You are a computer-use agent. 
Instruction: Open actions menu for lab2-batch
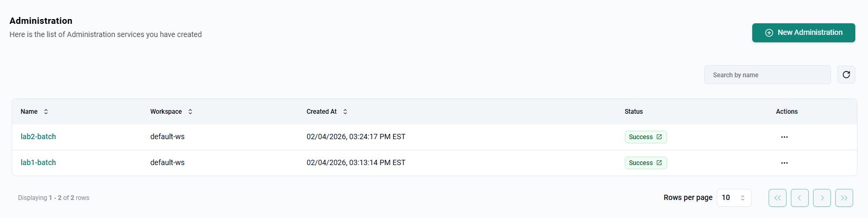[x=784, y=137]
